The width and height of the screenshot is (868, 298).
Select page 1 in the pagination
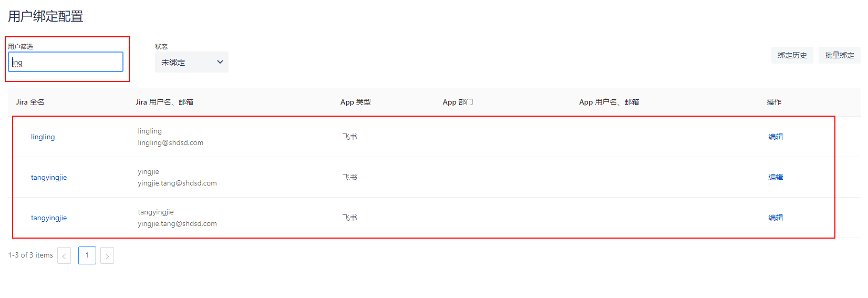tap(87, 255)
